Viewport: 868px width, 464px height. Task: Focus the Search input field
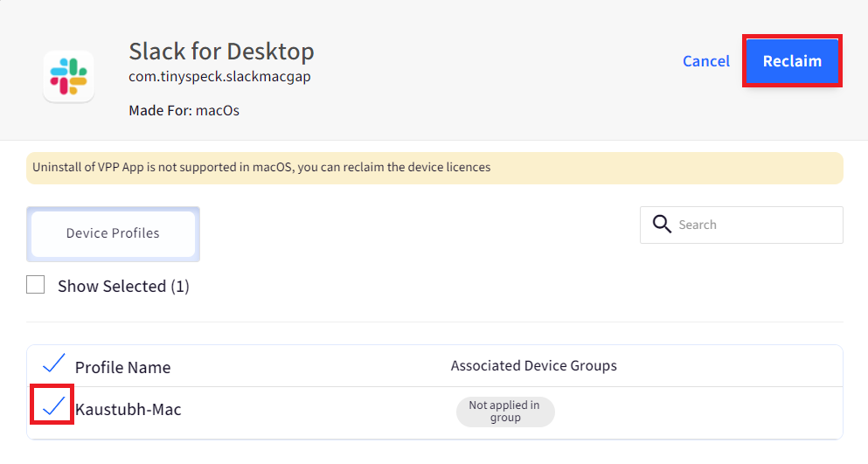tap(741, 225)
